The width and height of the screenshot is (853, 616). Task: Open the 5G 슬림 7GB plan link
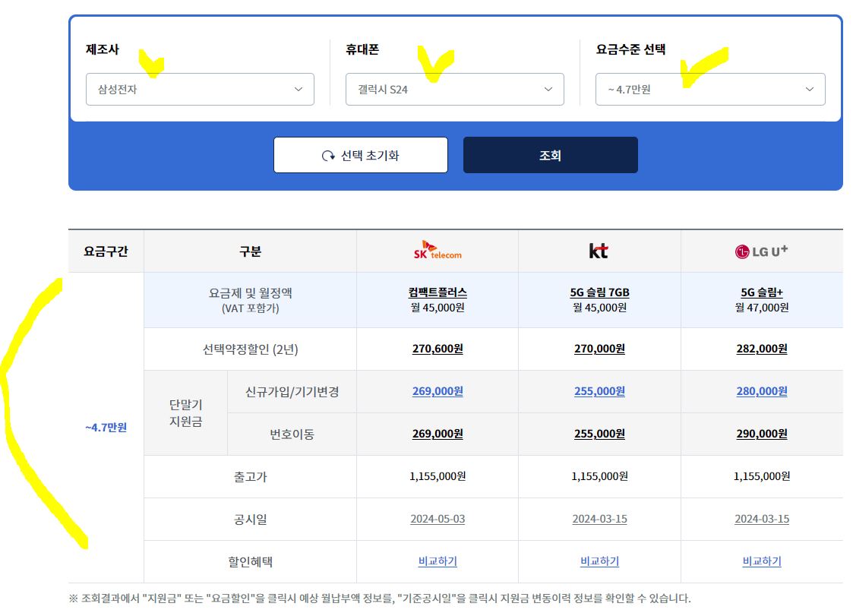click(599, 292)
